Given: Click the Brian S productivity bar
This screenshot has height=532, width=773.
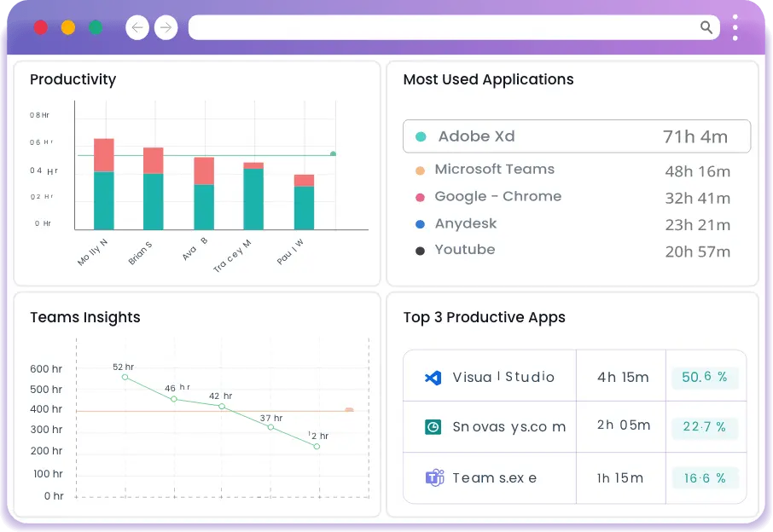Looking at the screenshot, I should (154, 188).
